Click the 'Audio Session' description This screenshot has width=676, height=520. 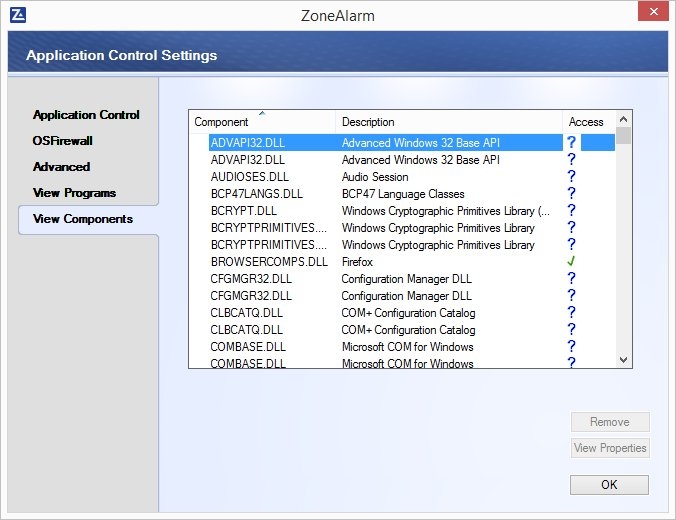tap(375, 177)
